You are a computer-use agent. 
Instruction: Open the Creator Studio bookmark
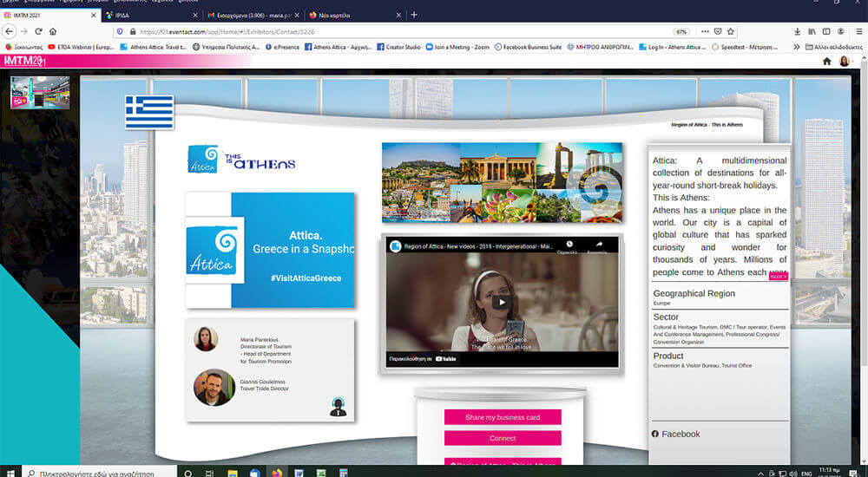[398, 47]
